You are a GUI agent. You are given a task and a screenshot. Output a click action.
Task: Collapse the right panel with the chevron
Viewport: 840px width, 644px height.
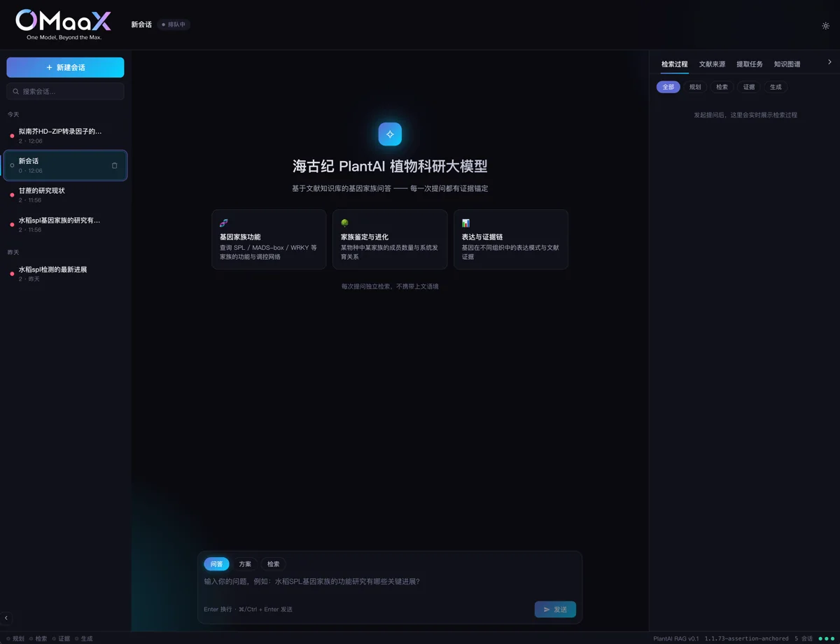tap(830, 62)
